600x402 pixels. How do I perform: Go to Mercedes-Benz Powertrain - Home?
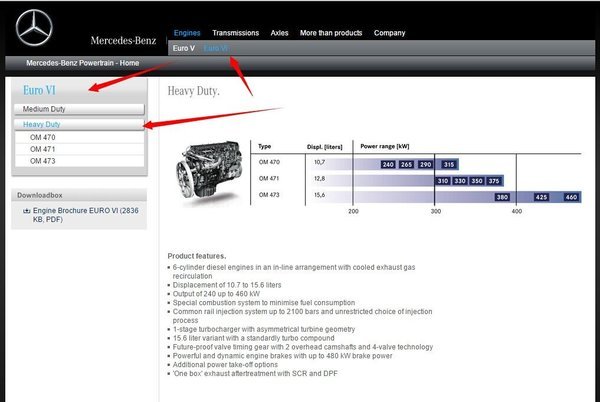pos(82,63)
